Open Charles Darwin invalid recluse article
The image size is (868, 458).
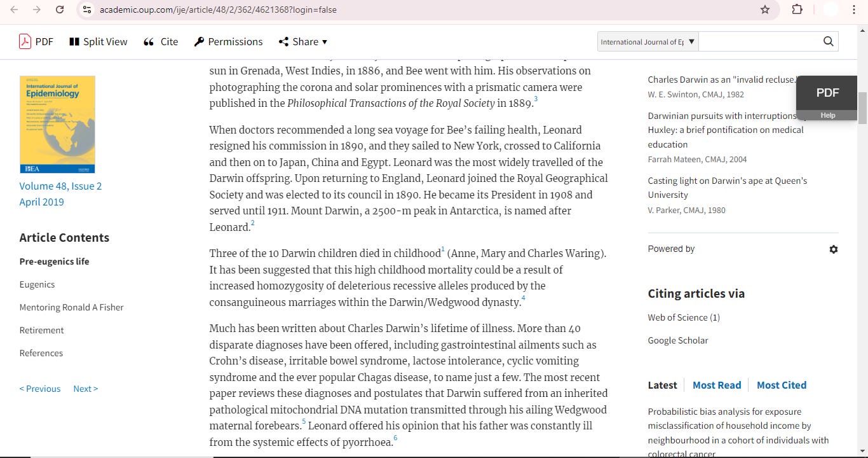point(721,80)
